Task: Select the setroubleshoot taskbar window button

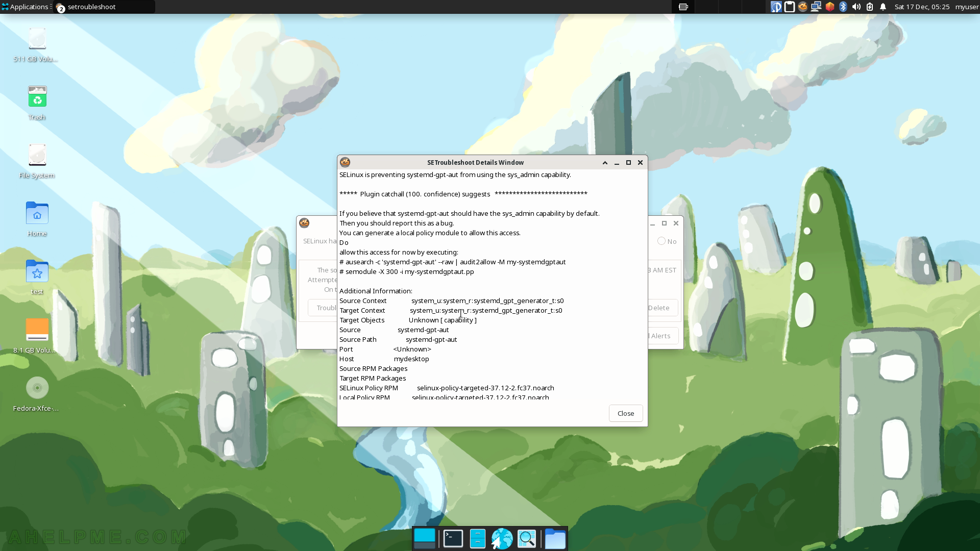Action: [x=104, y=7]
